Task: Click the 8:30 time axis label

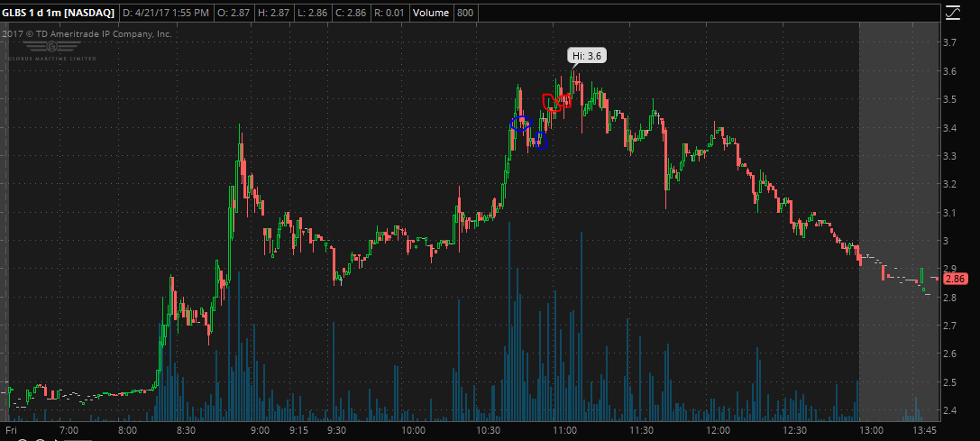Action: coord(187,430)
